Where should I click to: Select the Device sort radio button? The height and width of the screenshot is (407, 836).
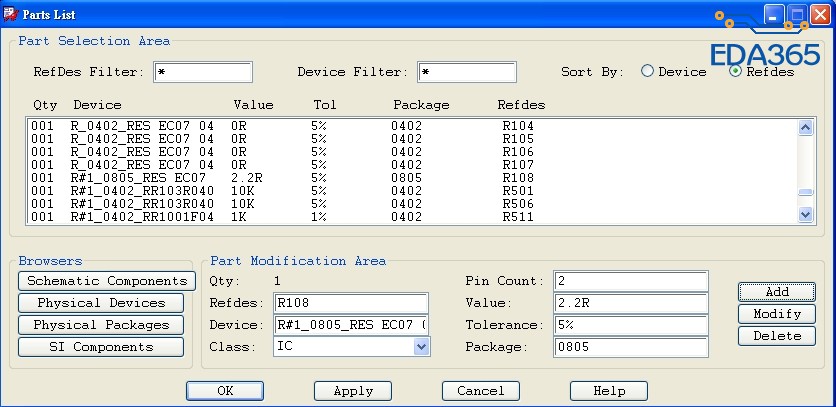(647, 71)
